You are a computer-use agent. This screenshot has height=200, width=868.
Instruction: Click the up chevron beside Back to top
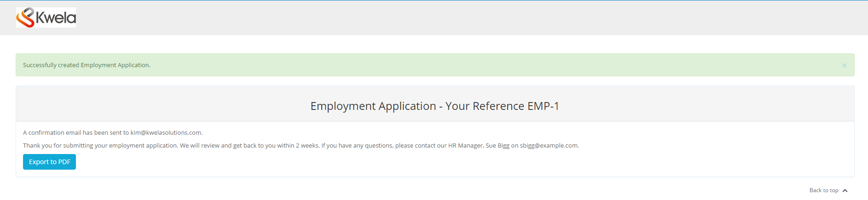(x=845, y=191)
